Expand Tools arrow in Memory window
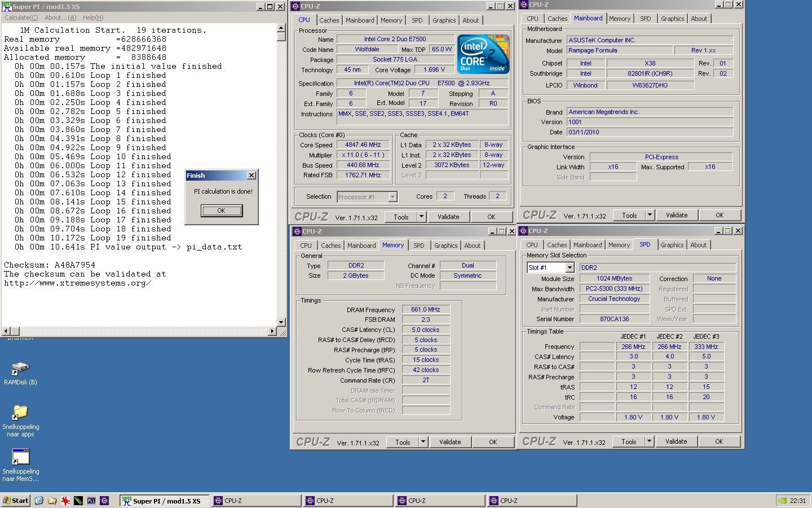 pyautogui.click(x=423, y=442)
